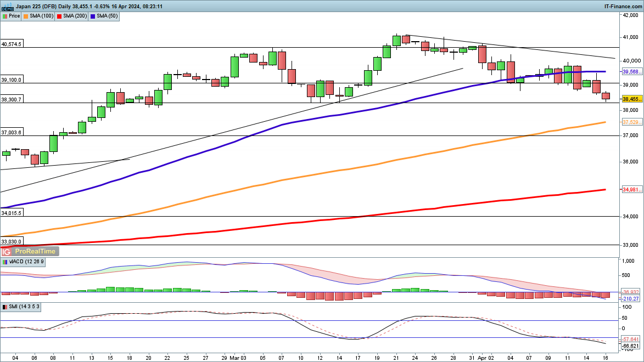The width and height of the screenshot is (644, 362).
Task: Click the red SMA 200 value tag 34,981
Action: coord(631,190)
